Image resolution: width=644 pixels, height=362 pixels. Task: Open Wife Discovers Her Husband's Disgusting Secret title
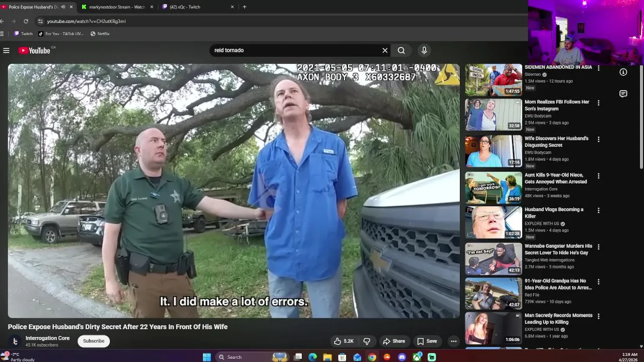tap(556, 142)
